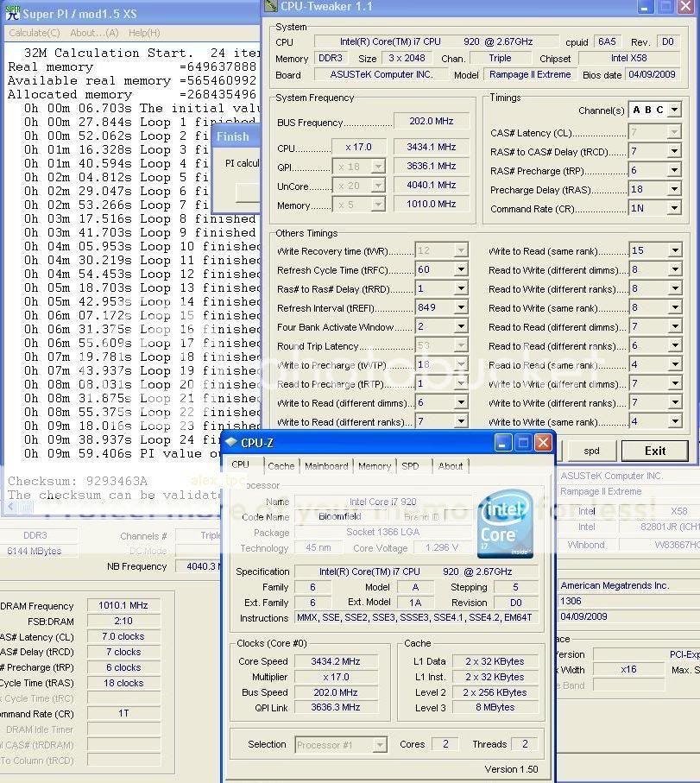Expand the RAS# Precharge (tRP) dropdown

point(674,170)
